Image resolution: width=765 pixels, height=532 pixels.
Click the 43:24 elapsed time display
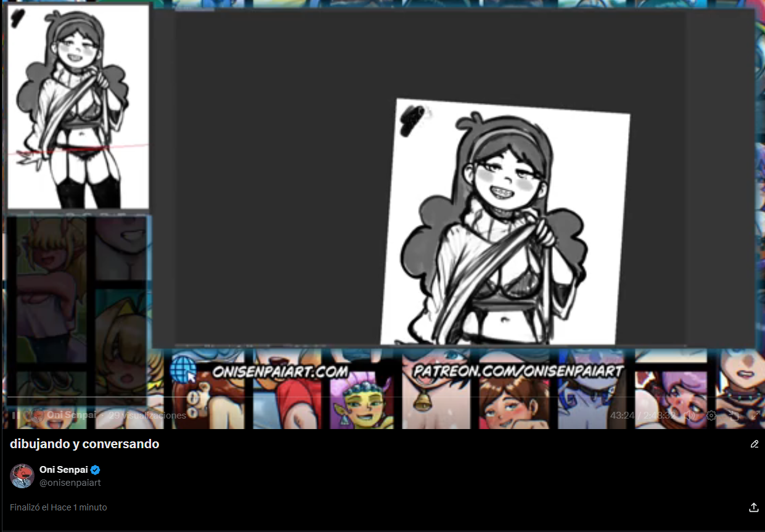[622, 415]
